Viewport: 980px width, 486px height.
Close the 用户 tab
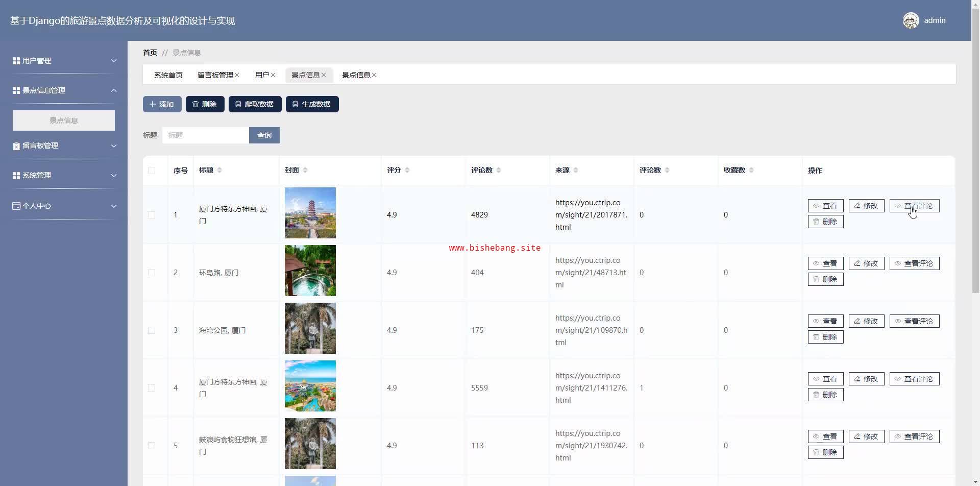273,75
